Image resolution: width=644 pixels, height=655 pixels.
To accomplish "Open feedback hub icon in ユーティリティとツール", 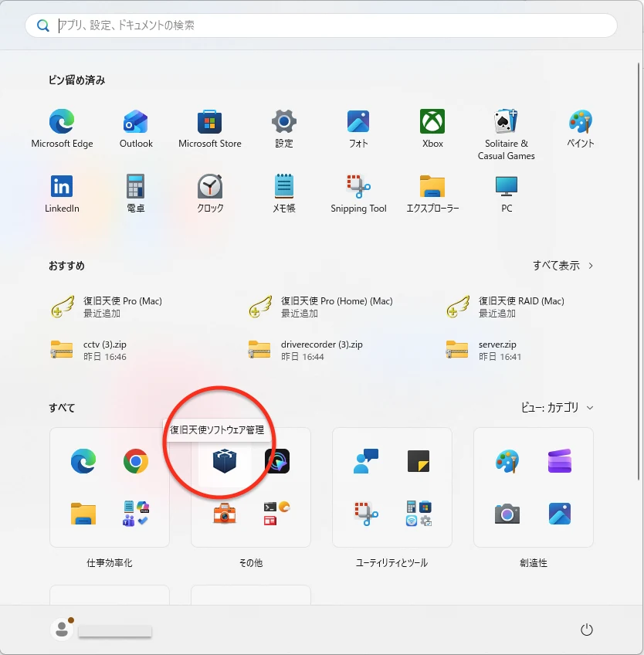I will tap(366, 461).
